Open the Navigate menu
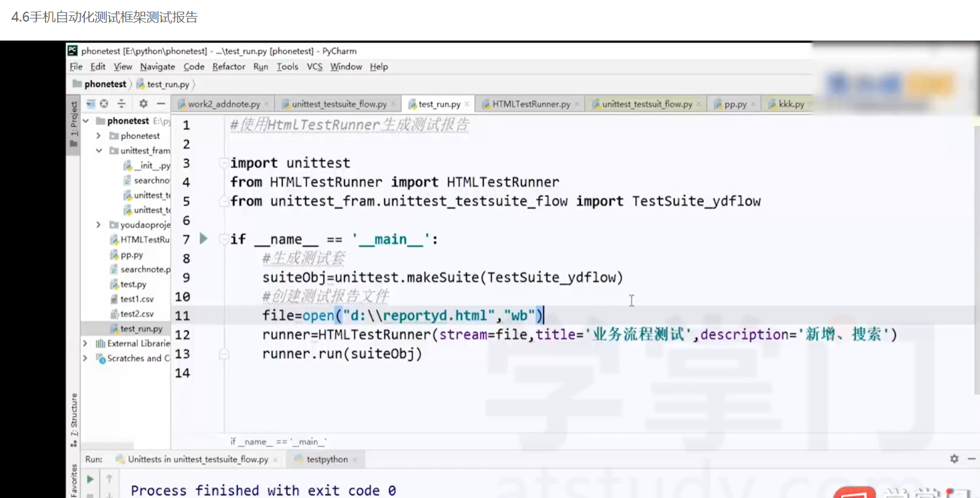This screenshot has width=980, height=498. click(x=157, y=66)
